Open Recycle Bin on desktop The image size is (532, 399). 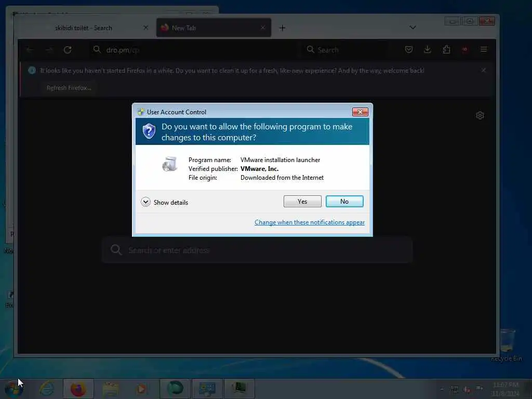pyautogui.click(x=507, y=345)
